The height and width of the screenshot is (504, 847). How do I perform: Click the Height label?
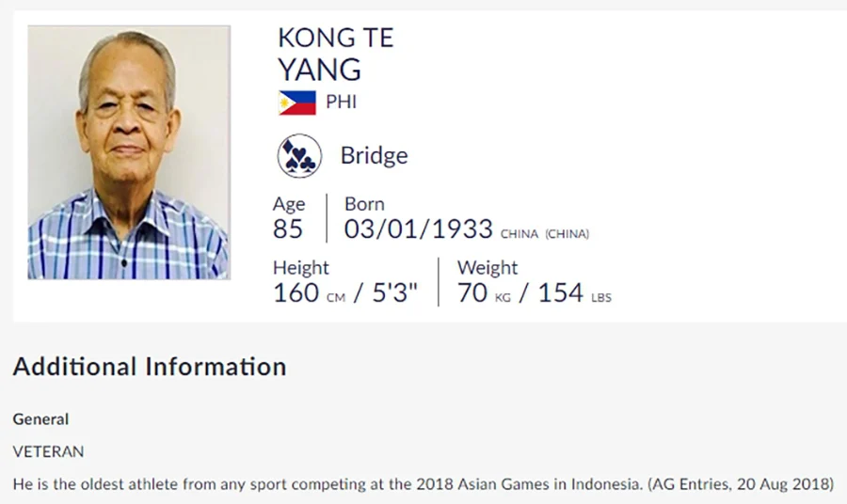coord(301,268)
